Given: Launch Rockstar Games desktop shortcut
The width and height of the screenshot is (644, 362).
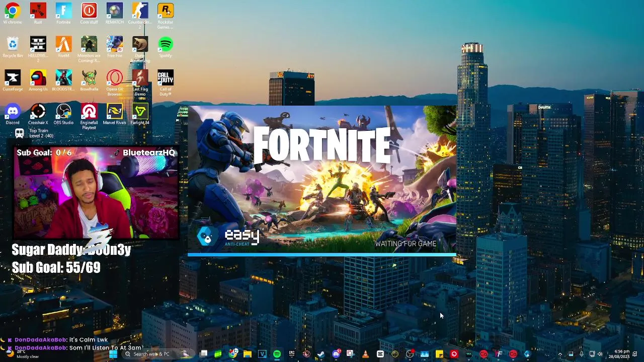Looking at the screenshot, I should tap(166, 15).
